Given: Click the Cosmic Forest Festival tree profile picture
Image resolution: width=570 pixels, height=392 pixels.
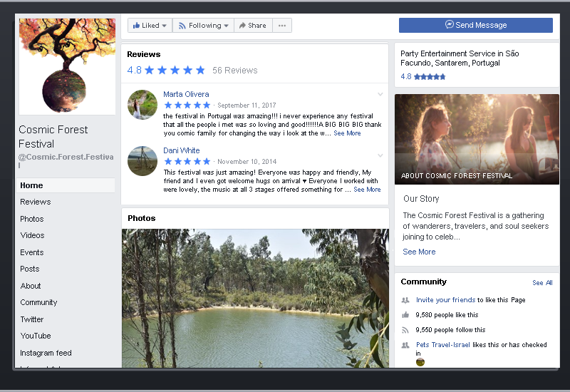Looking at the screenshot, I should coord(67,66).
